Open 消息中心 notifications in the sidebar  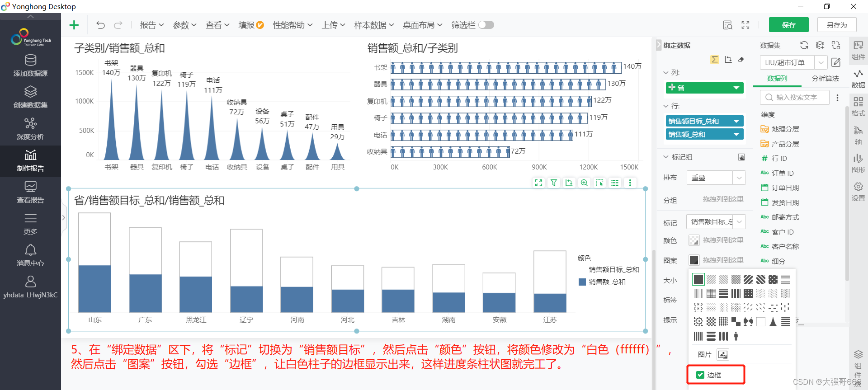click(30, 256)
